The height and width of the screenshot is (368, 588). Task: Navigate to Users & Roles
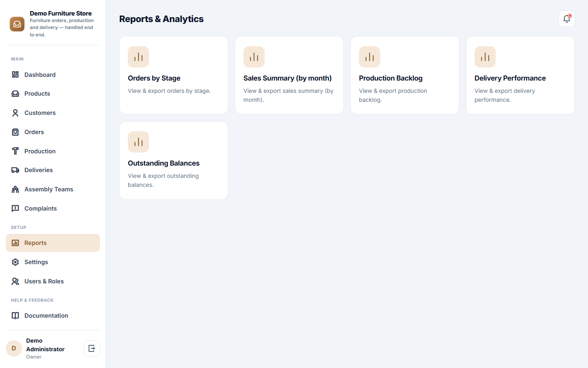pos(53,281)
